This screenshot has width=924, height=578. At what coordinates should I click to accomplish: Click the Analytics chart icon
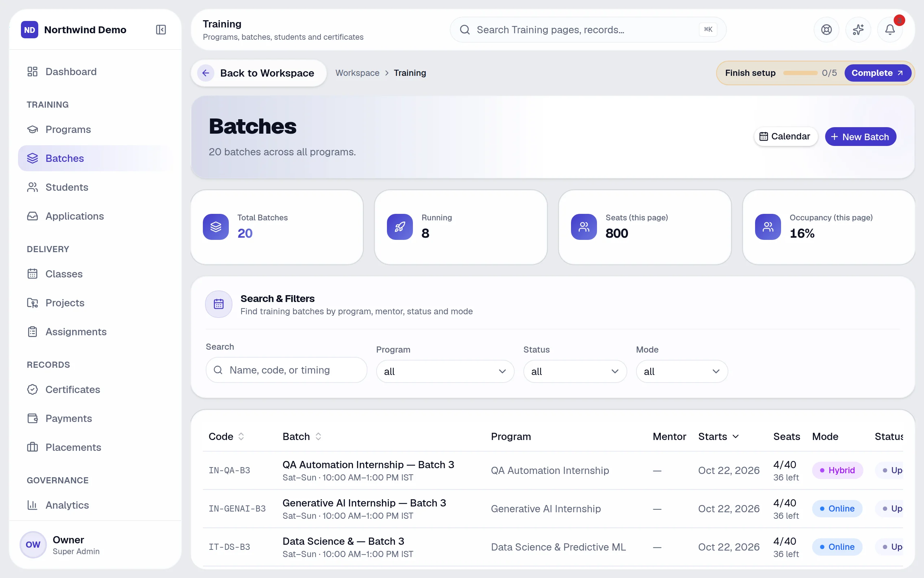[32, 505]
